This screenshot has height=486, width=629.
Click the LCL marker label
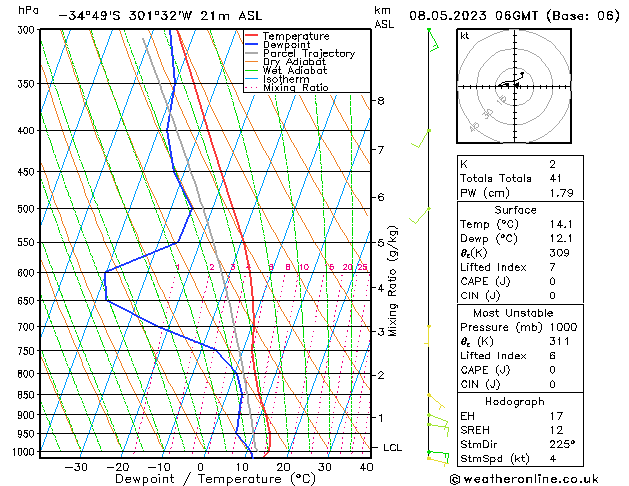tap(392, 448)
